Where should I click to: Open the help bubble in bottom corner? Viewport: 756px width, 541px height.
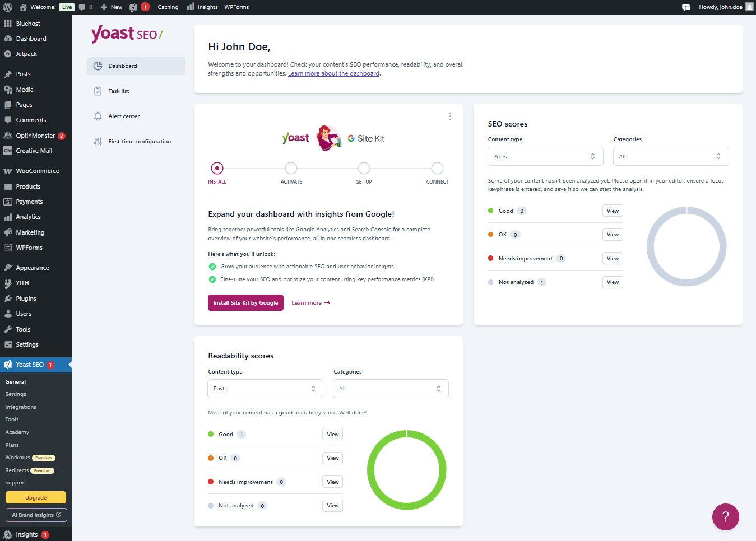pos(725,517)
